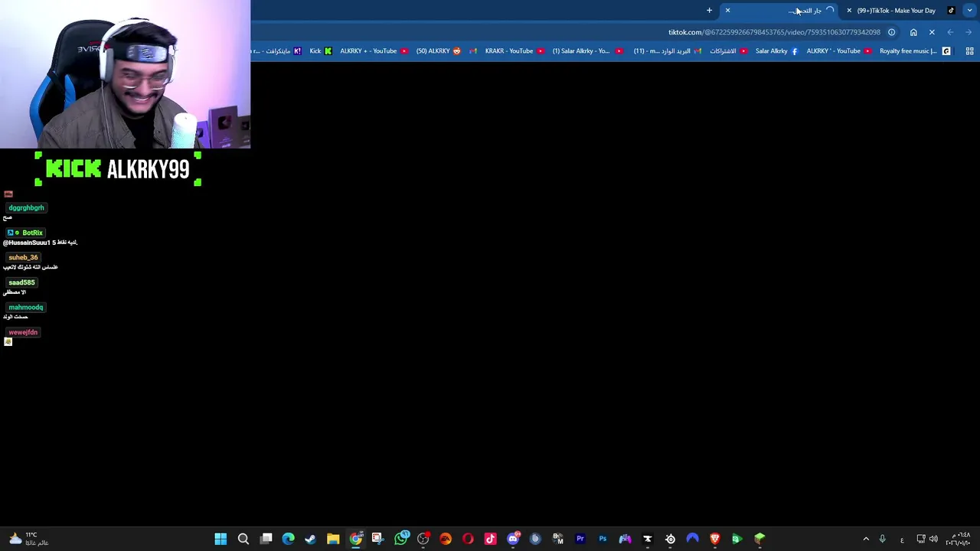This screenshot has width=980, height=551.
Task: Click the streamer webcam feed
Action: tap(125, 73)
